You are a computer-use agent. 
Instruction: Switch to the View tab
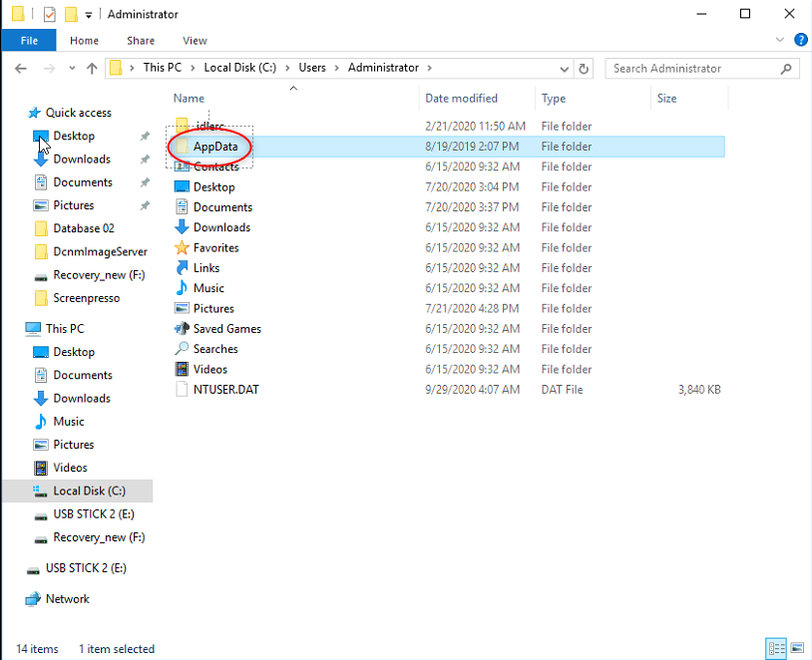coord(195,41)
